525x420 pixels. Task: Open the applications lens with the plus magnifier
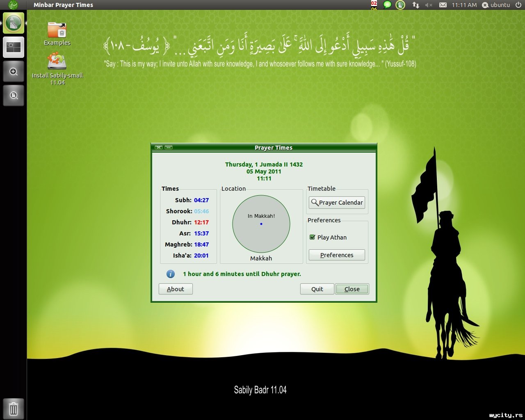point(14,72)
